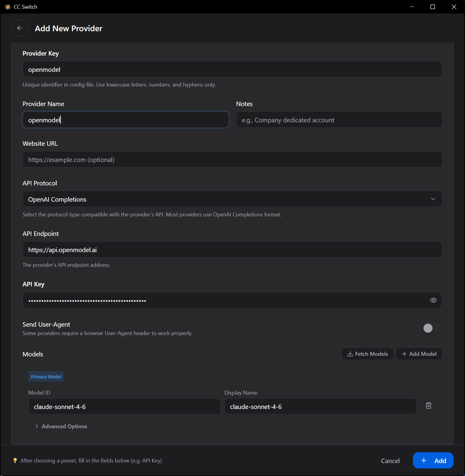Delete the claude-sonnet-4-6 model via trash icon
The height and width of the screenshot is (476, 465).
click(429, 406)
